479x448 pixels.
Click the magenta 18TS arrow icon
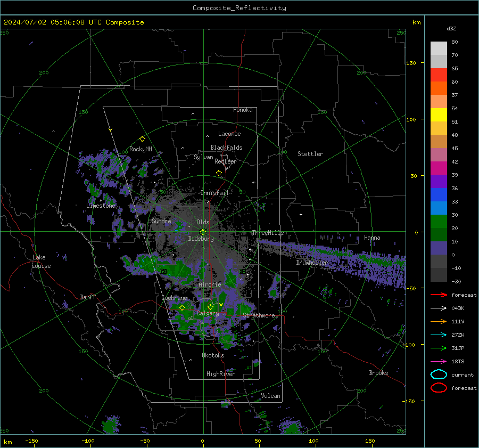[x=439, y=362]
